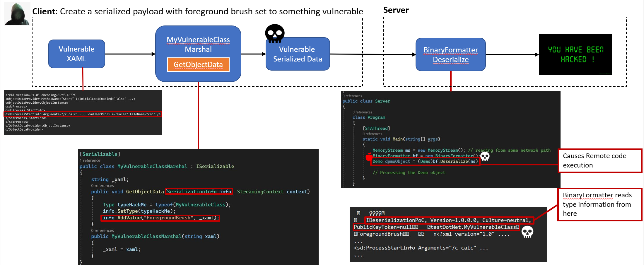Click the [STAThread] attribute
Viewport: 644px width, 265px height.
[376, 128]
